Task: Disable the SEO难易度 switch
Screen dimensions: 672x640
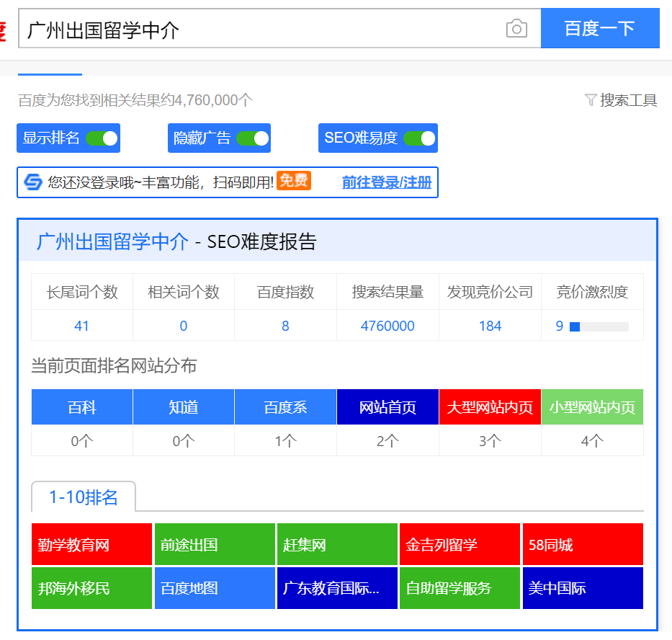Action: tap(419, 138)
